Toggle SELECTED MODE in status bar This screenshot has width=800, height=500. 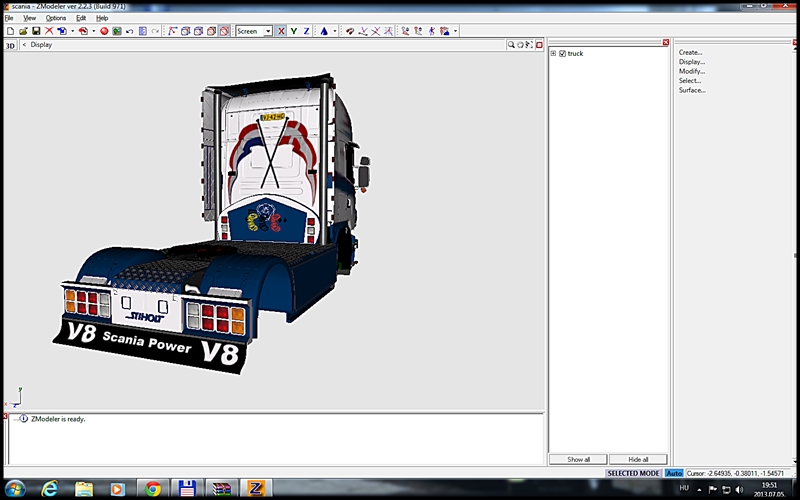point(635,473)
